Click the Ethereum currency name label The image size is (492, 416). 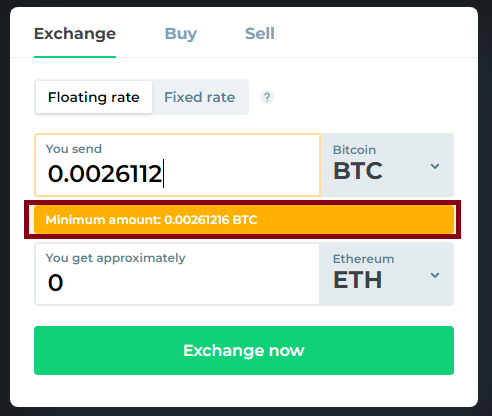(x=363, y=259)
